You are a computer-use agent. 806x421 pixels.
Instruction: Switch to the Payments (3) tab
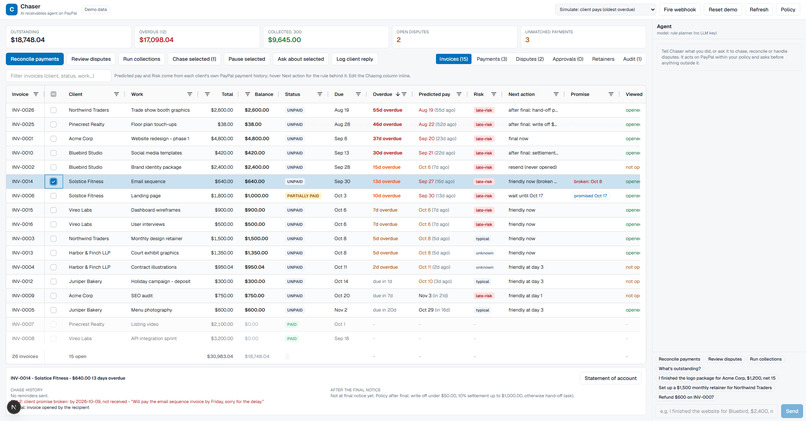(x=491, y=59)
